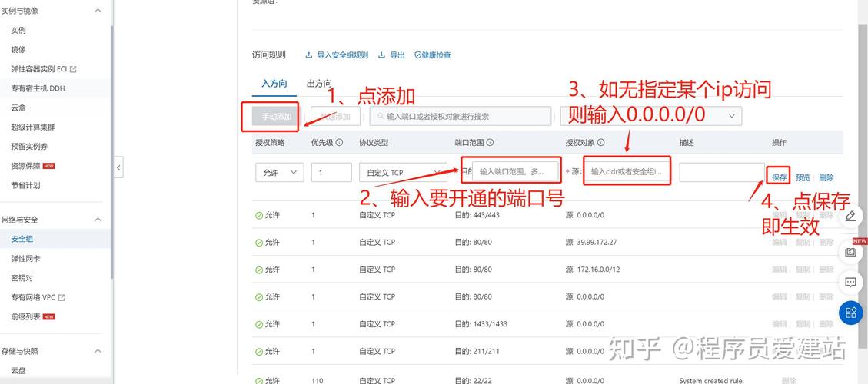Screen dimensions: 868x384
Task: Click the priority value 110
Action: (317, 380)
